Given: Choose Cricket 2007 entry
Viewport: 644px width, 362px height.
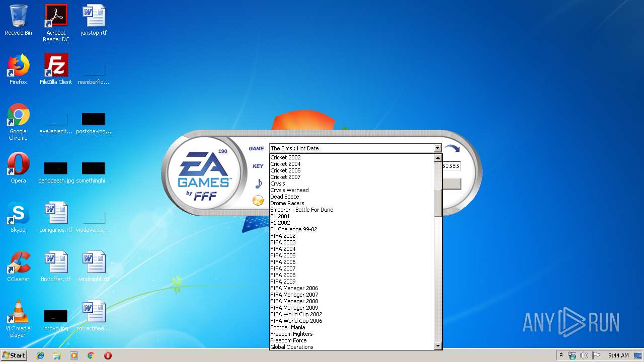Looking at the screenshot, I should pyautogui.click(x=285, y=177).
